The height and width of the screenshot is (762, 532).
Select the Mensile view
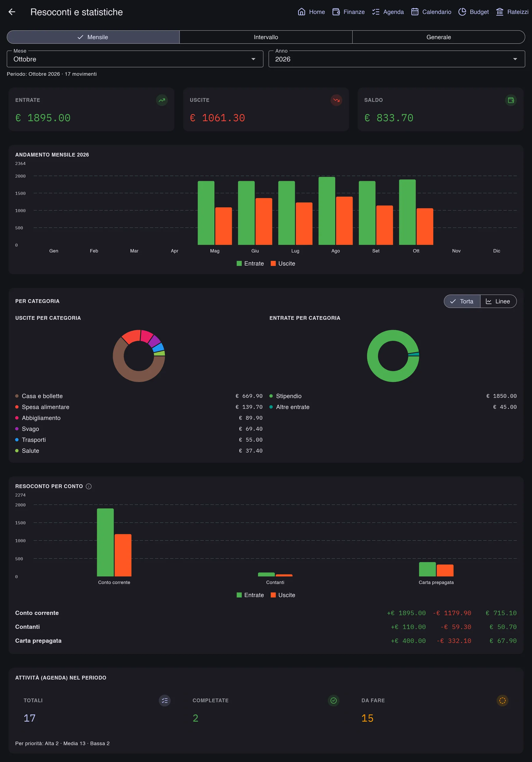[93, 37]
